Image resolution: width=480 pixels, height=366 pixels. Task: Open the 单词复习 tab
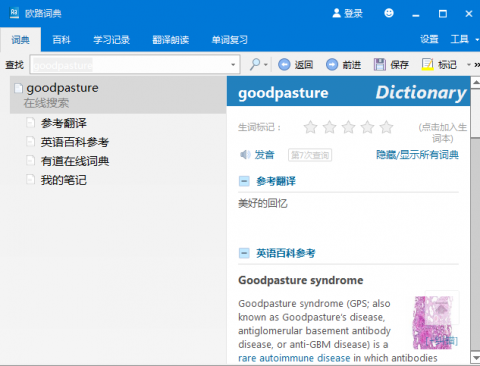[230, 40]
